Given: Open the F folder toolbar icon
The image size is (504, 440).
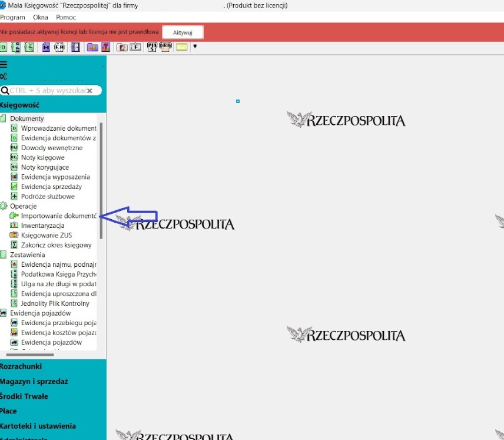Looking at the screenshot, I should click(x=135, y=47).
